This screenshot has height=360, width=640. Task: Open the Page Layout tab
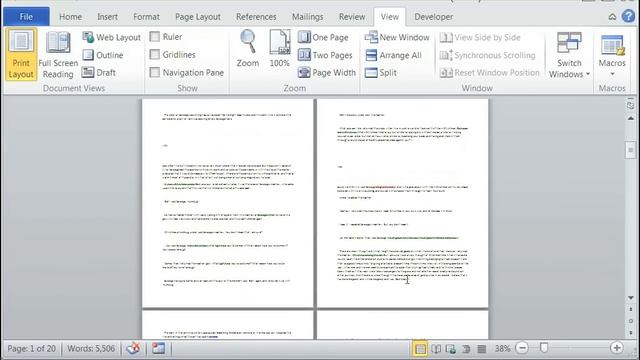click(x=198, y=17)
